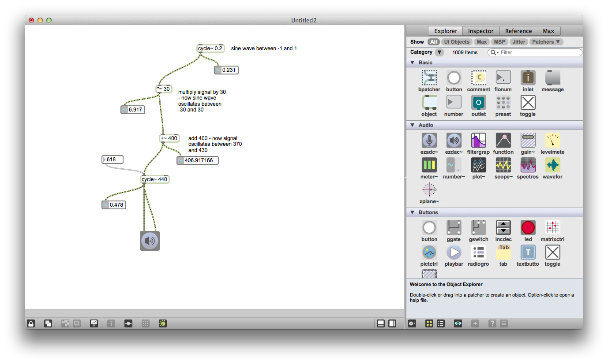The width and height of the screenshot is (608, 364).
Task: Select the cycle~ 440 object box
Action: pyautogui.click(x=155, y=179)
